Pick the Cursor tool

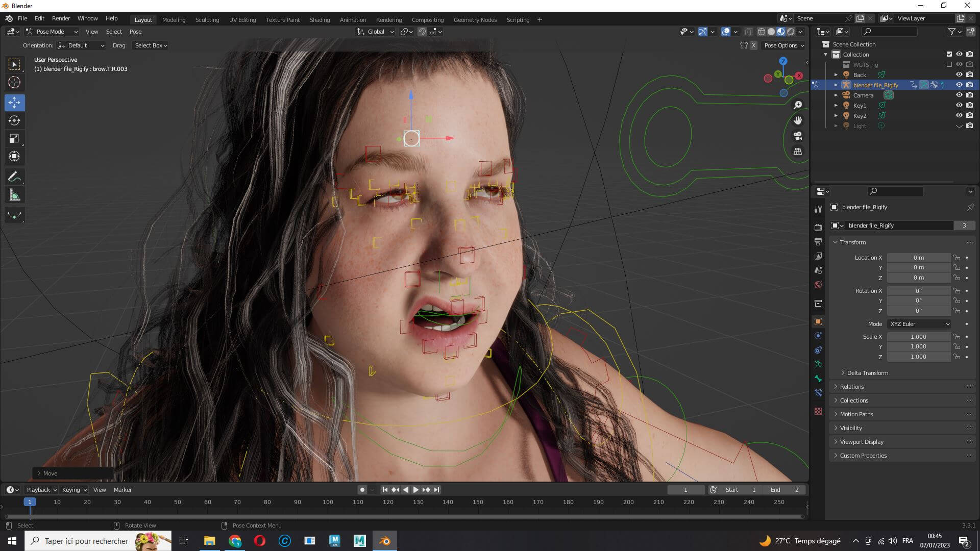click(14, 82)
